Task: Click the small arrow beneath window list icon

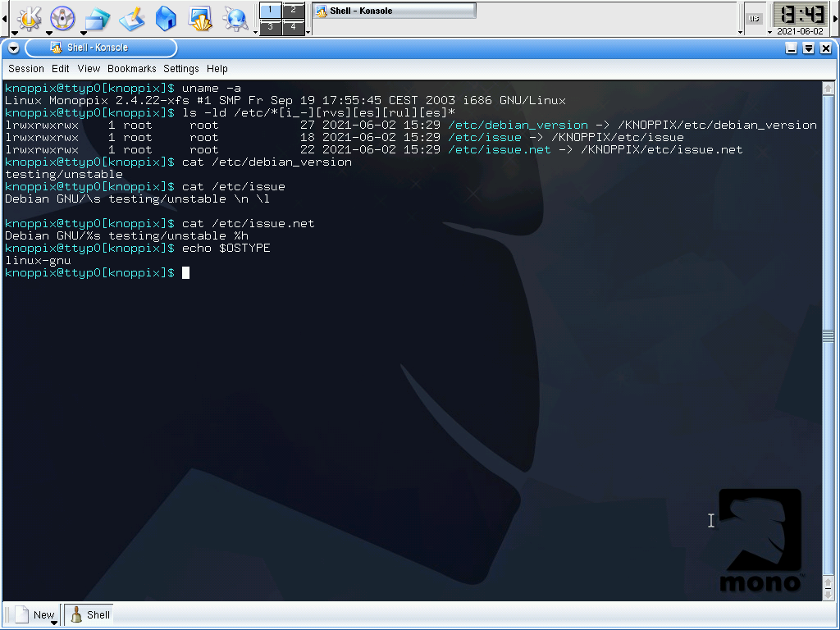Action: pos(84,33)
